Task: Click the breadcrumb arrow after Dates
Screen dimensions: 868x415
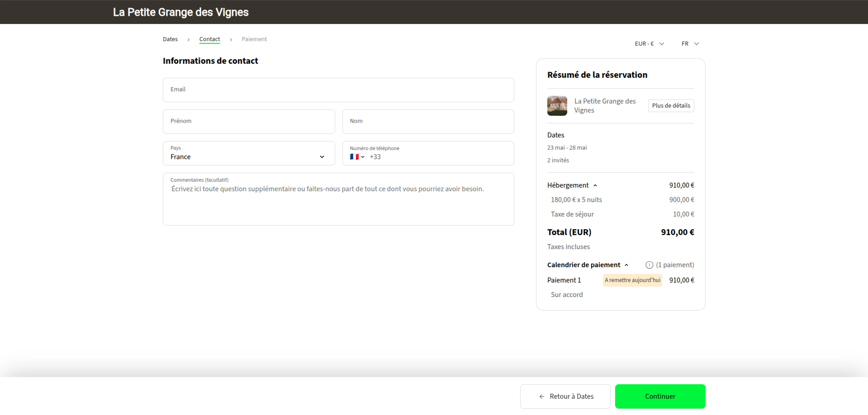Action: (188, 39)
